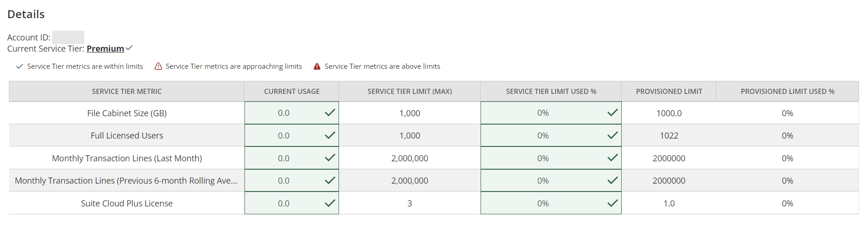Click the Previous 6-month Rolling Average label
868x225 pixels.
[x=126, y=180]
